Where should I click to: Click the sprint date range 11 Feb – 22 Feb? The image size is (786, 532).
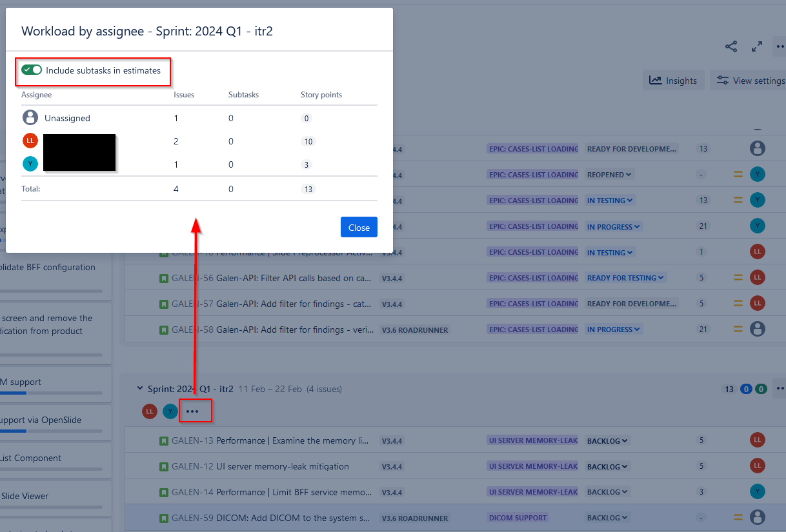[270, 389]
